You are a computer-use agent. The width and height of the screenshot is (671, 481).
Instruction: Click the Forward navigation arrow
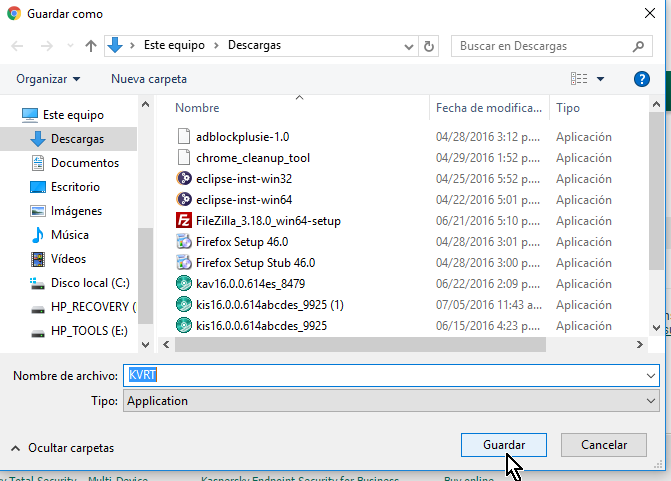(x=47, y=46)
